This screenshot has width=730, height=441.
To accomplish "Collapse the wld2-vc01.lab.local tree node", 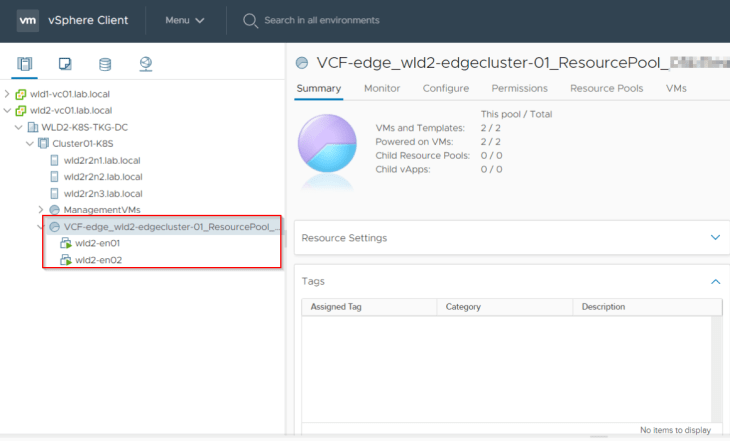I will [7, 110].
